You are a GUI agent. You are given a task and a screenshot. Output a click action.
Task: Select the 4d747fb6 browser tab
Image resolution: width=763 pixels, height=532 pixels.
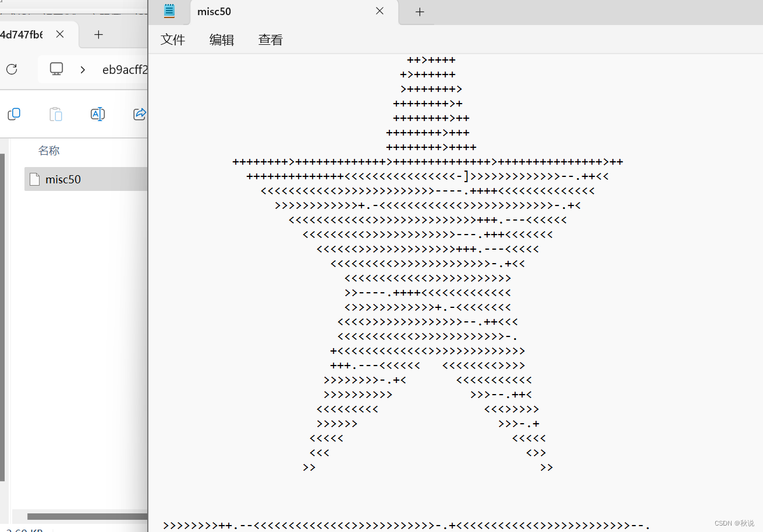[x=23, y=34]
